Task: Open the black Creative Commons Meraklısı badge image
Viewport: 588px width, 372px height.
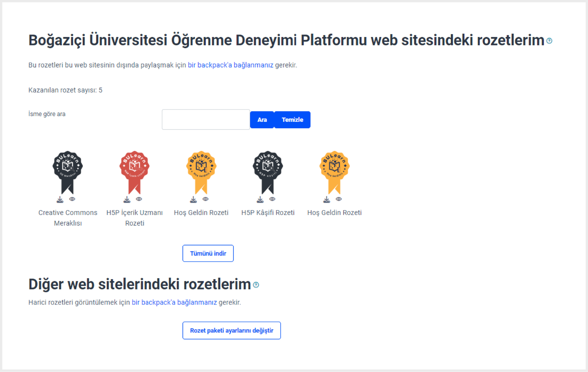Action: tap(68, 172)
